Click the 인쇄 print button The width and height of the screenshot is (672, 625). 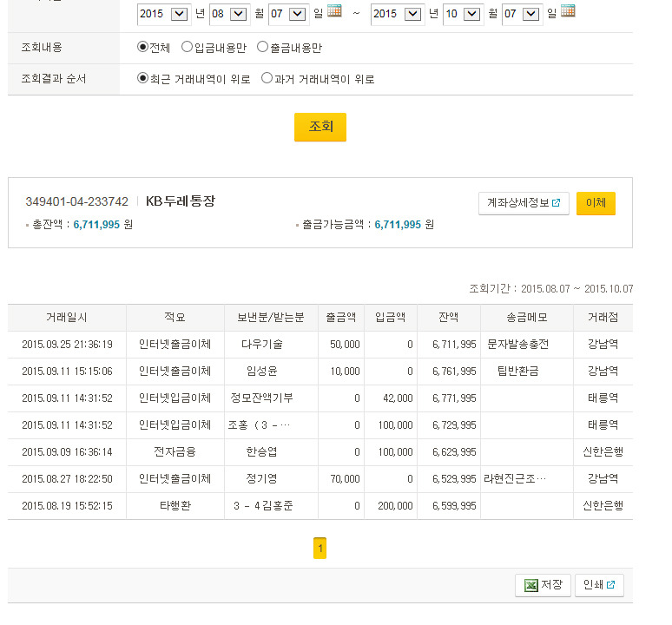click(x=598, y=585)
